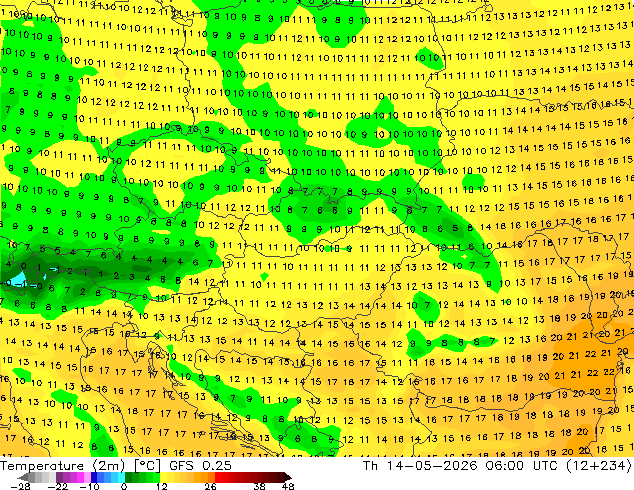Click the 'GFS 0.25' model label
The image size is (634, 490).
click(x=201, y=466)
